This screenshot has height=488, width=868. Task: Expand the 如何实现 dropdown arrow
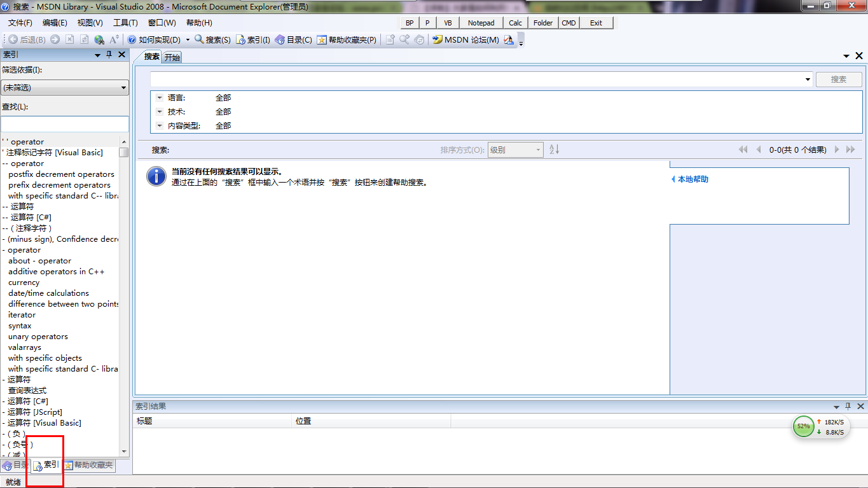[x=188, y=39]
